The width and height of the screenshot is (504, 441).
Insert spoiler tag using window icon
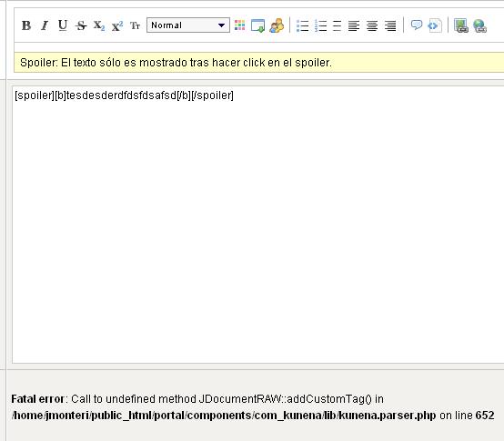pyautogui.click(x=257, y=25)
